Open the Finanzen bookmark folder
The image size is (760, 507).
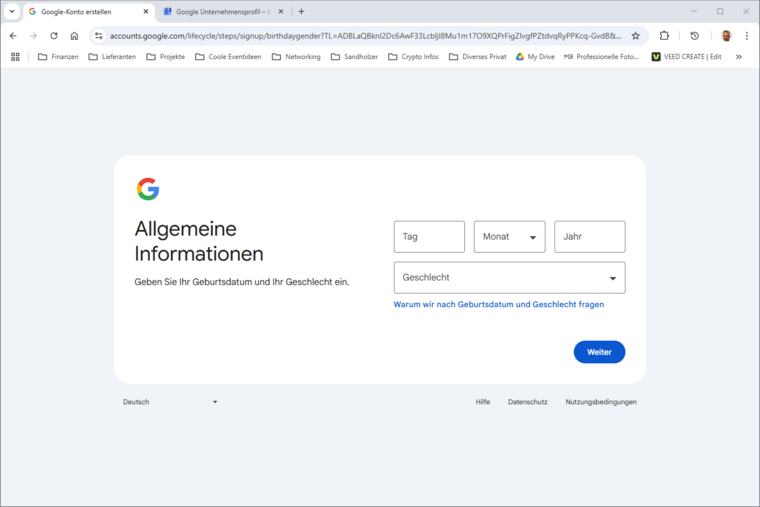click(58, 57)
